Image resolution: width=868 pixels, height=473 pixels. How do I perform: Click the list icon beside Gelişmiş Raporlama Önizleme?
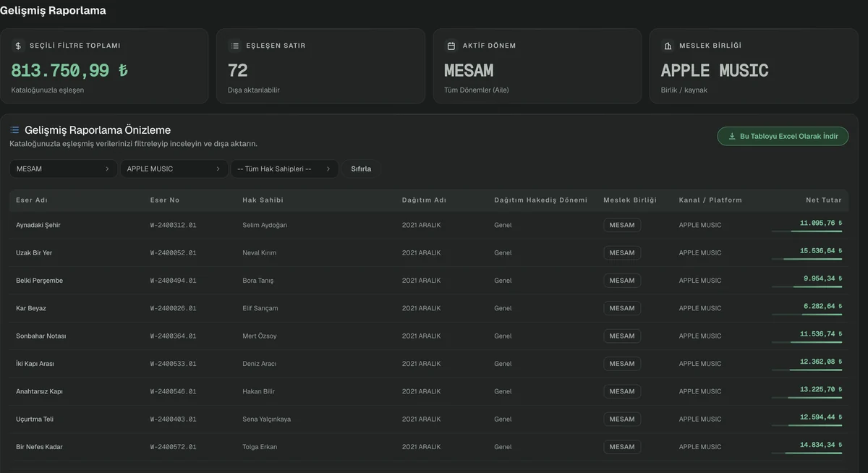[14, 130]
